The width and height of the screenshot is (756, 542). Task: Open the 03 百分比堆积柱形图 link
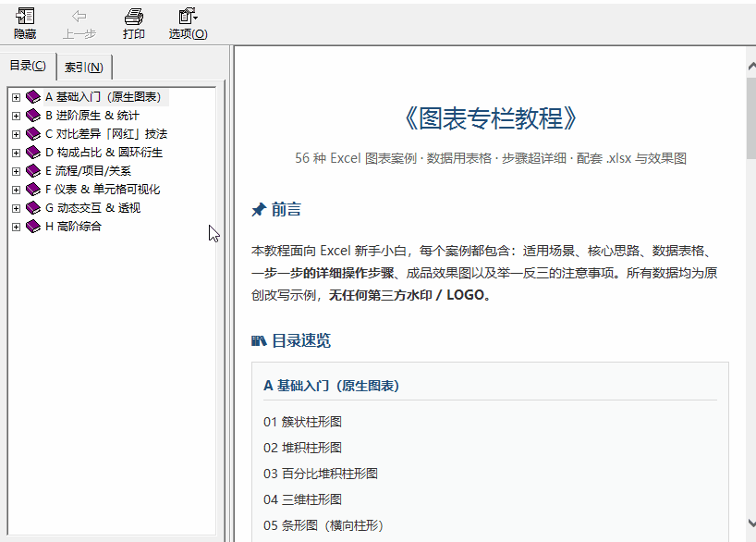(x=320, y=474)
